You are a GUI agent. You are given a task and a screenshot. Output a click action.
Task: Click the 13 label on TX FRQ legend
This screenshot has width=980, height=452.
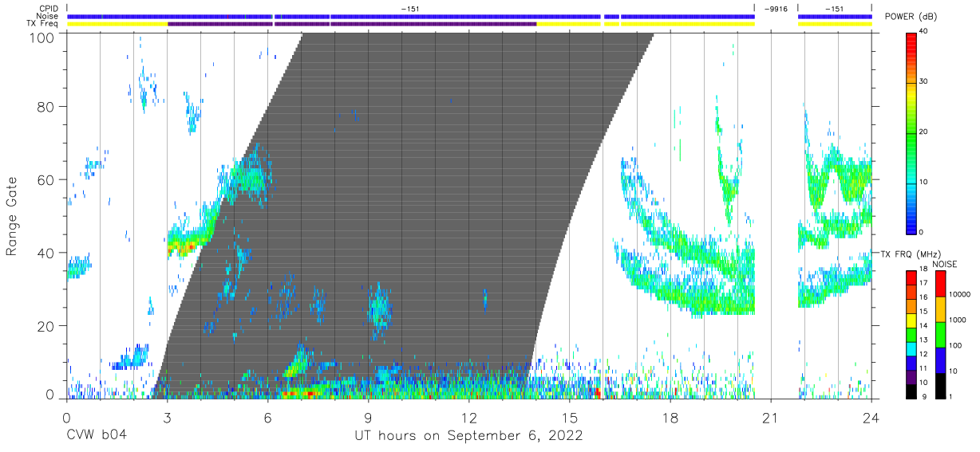tap(924, 340)
